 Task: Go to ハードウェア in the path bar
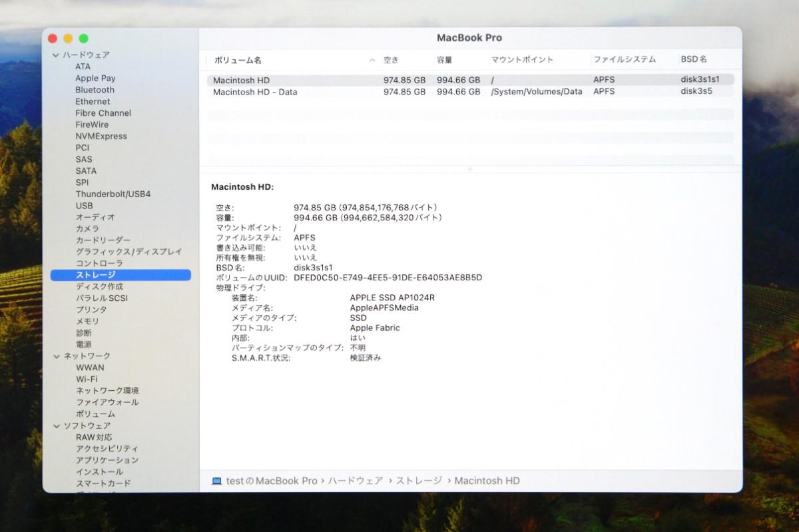click(356, 481)
